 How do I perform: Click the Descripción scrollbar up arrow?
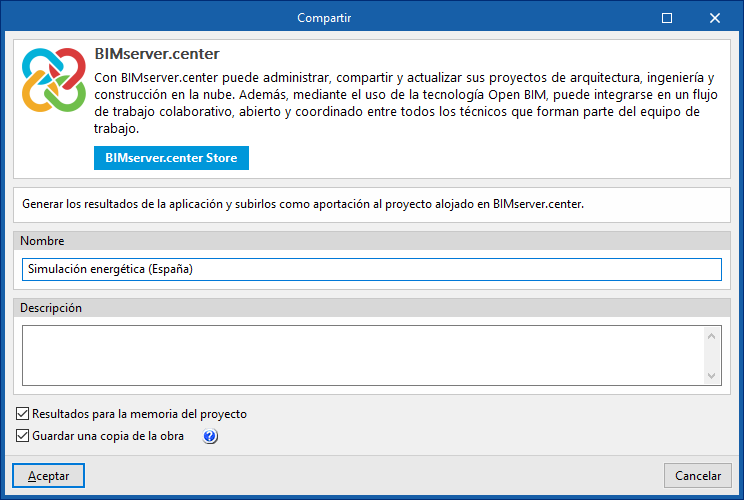point(711,336)
